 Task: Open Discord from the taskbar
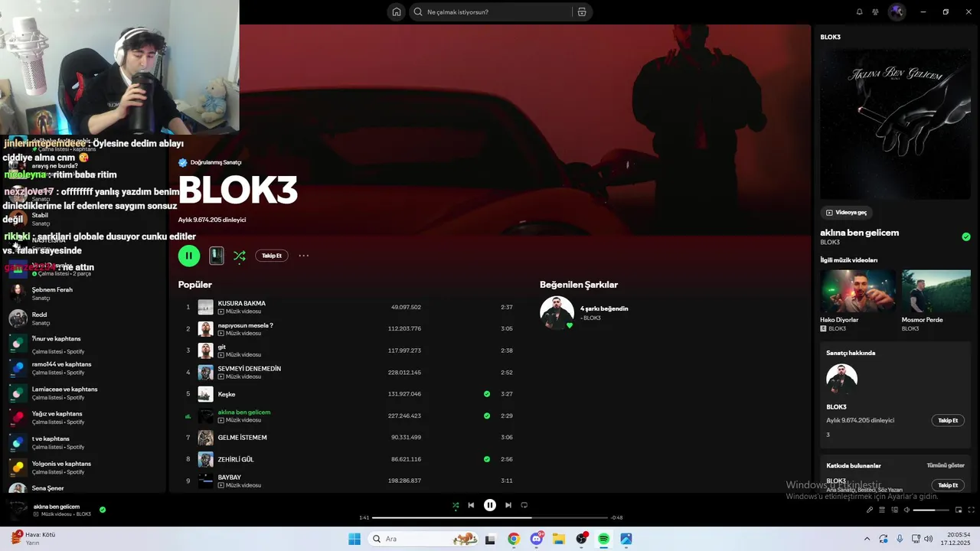coord(537,539)
